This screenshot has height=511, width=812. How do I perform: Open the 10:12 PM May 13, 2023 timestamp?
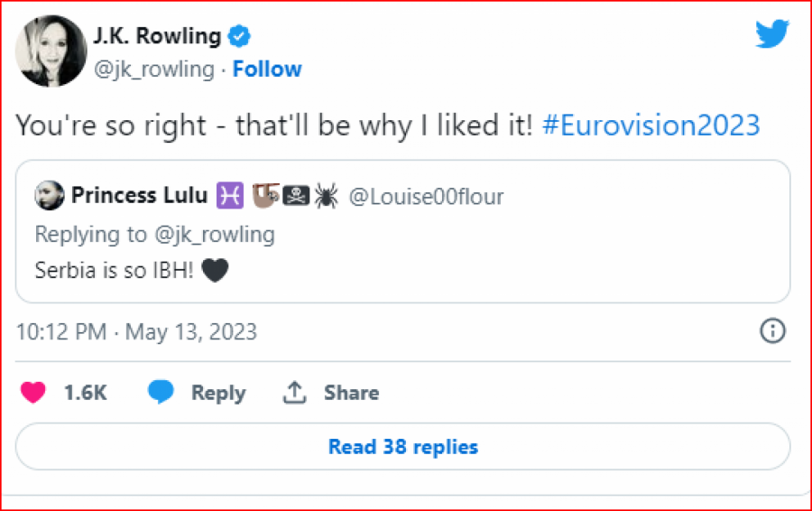coord(136,331)
